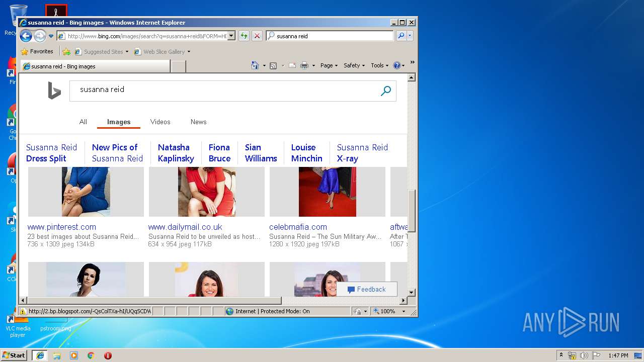Click the Bing search input box
This screenshot has width=644, height=362.
point(224,91)
